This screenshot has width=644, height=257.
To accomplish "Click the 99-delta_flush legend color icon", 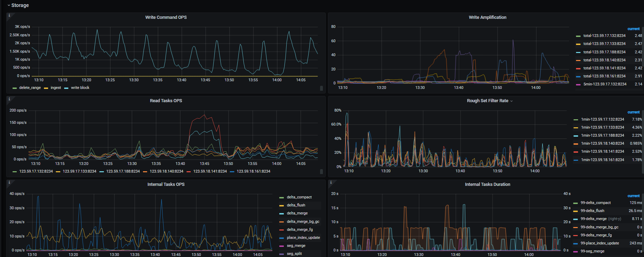I will point(575,211).
